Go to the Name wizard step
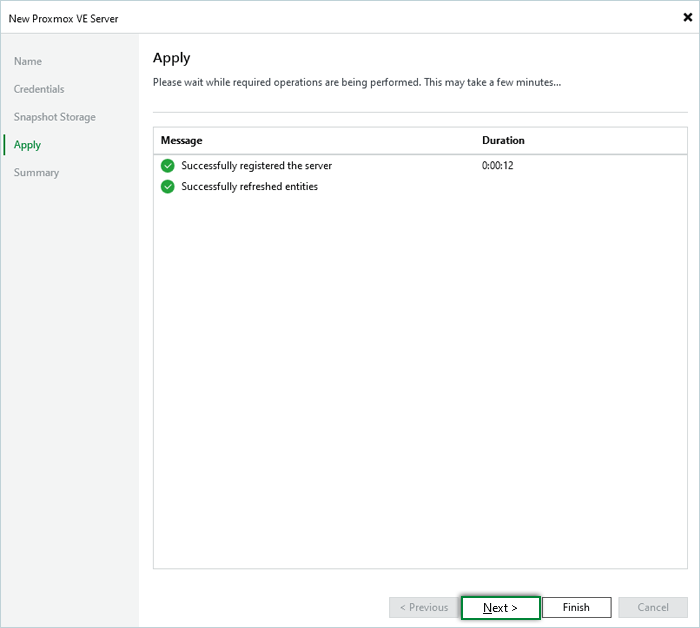This screenshot has height=628, width=700. pos(28,62)
